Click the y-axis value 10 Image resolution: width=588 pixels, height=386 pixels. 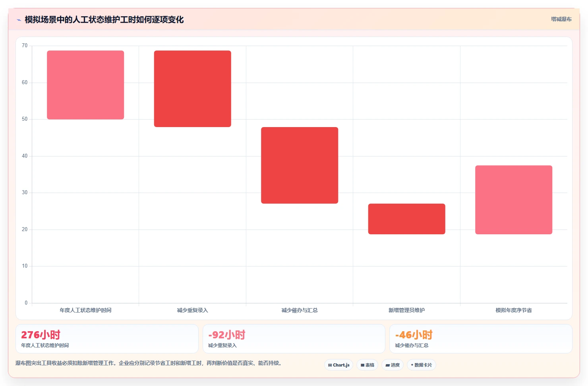tap(25, 266)
